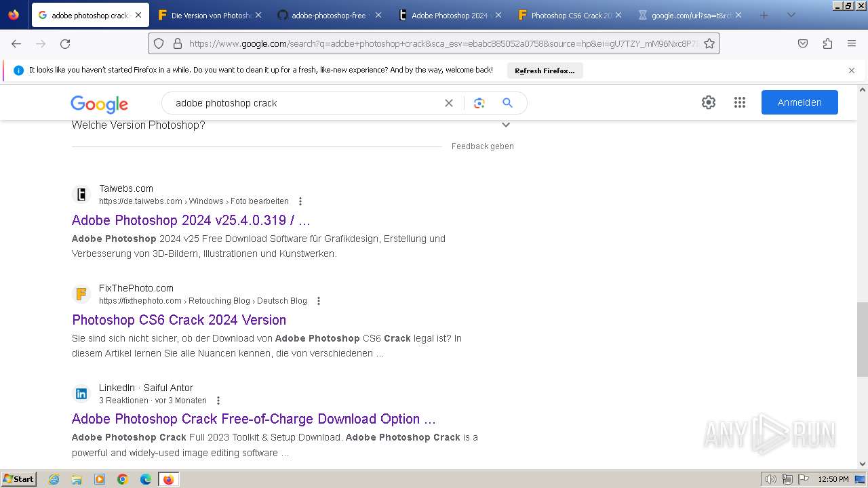The image size is (868, 488).
Task: Click the tracking protection shield icon
Action: click(x=159, y=43)
